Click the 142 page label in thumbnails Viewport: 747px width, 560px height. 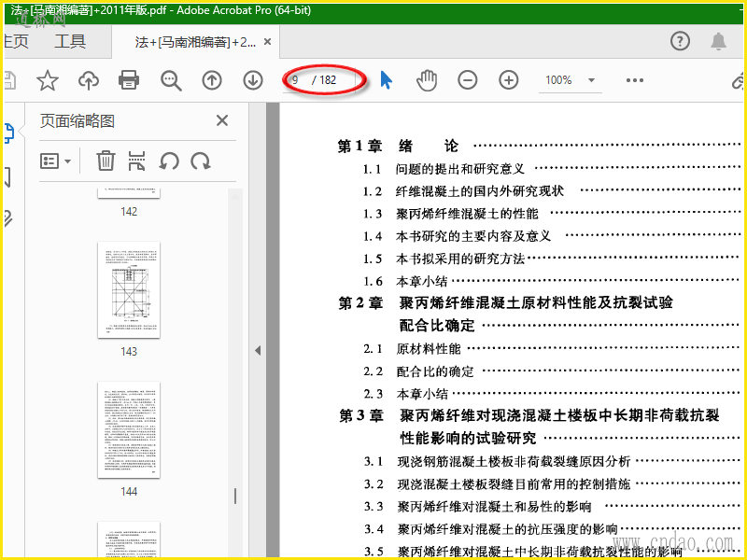tap(129, 212)
